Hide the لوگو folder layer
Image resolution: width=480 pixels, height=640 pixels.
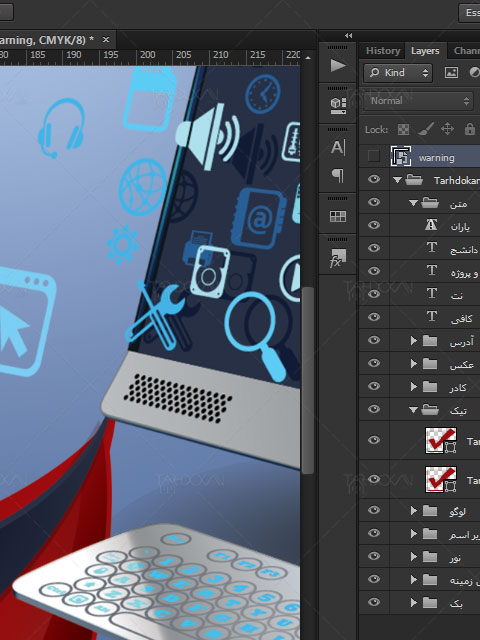click(x=374, y=510)
